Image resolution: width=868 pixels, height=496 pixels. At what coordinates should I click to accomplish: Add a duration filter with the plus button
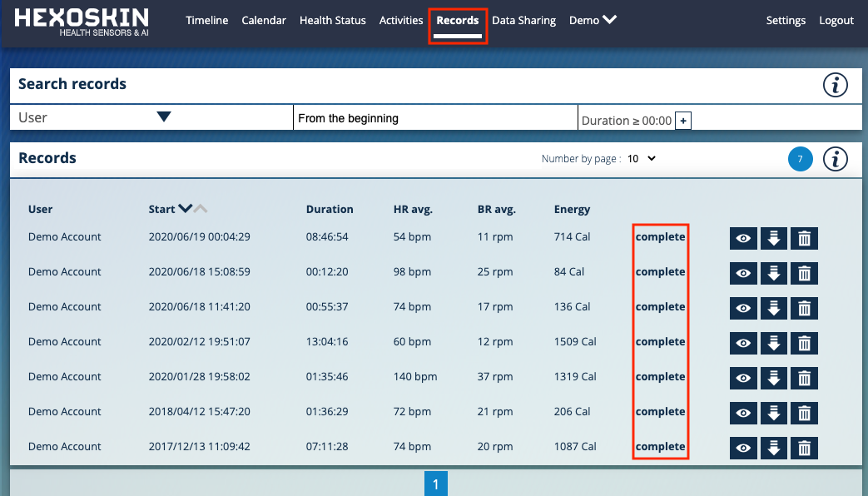[x=682, y=120]
